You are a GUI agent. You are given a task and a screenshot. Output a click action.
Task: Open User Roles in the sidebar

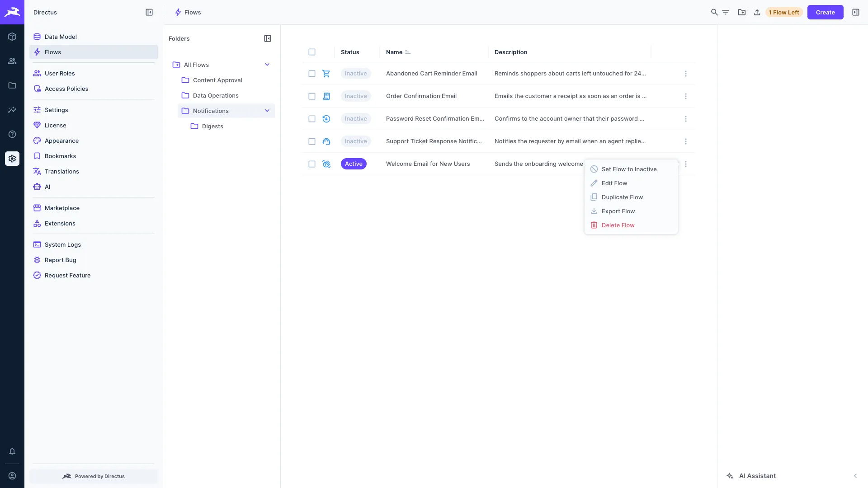(94, 73)
